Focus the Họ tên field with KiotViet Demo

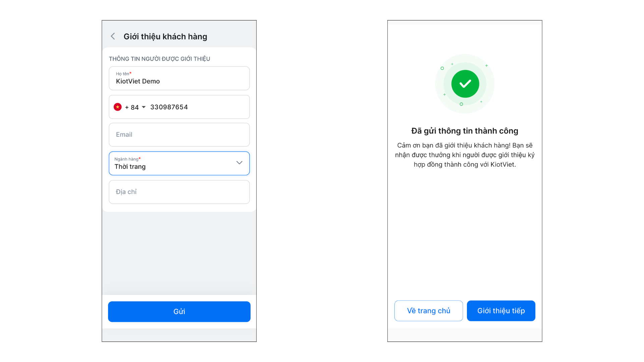click(179, 81)
